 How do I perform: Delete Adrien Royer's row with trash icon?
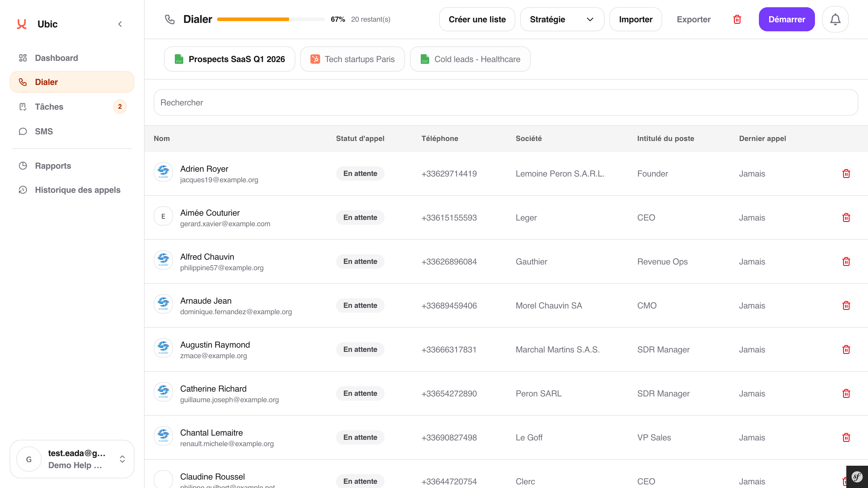pyautogui.click(x=846, y=174)
